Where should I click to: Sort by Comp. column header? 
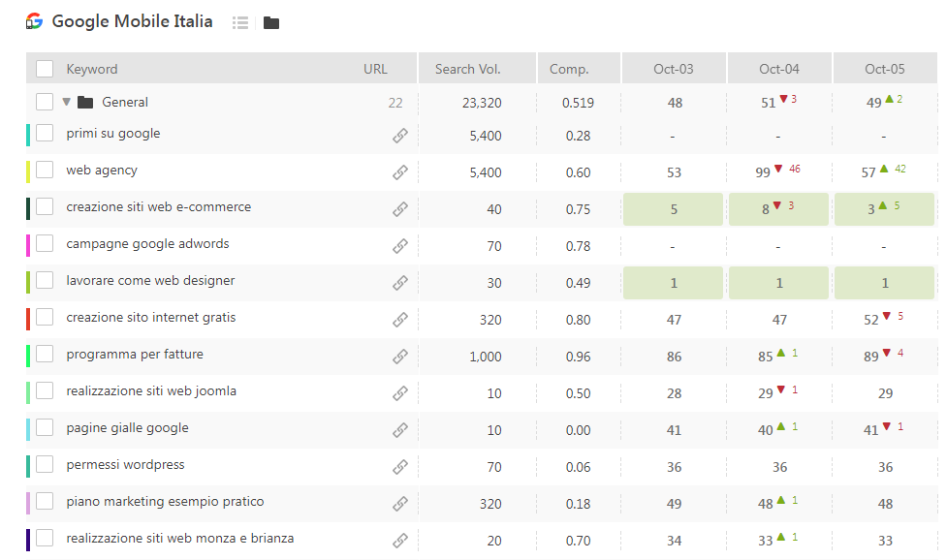[x=569, y=70]
